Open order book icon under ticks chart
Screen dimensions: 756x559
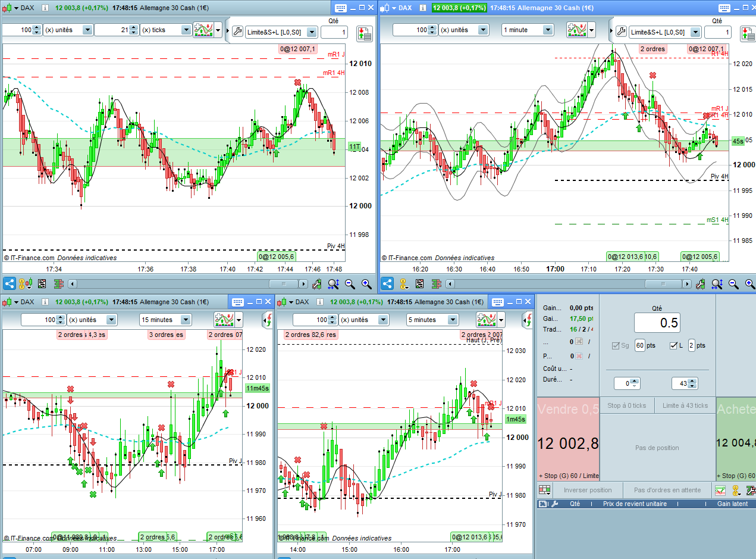[x=58, y=284]
